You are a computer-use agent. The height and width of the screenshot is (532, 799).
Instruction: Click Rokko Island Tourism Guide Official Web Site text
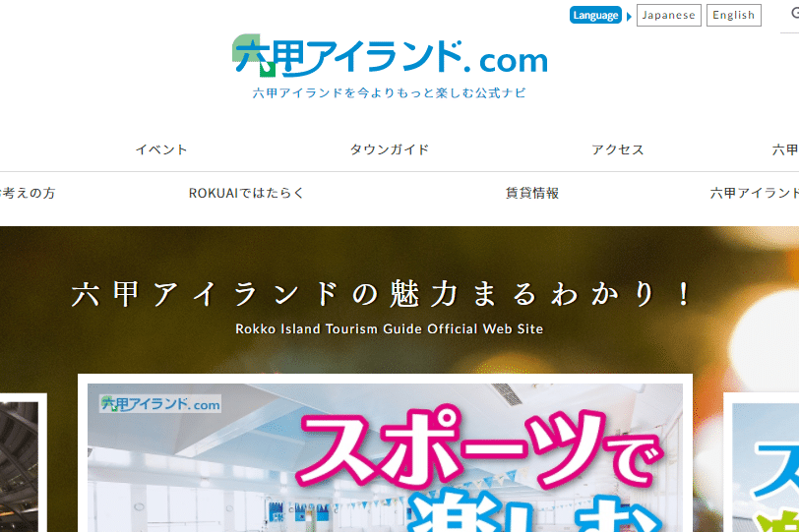[390, 328]
